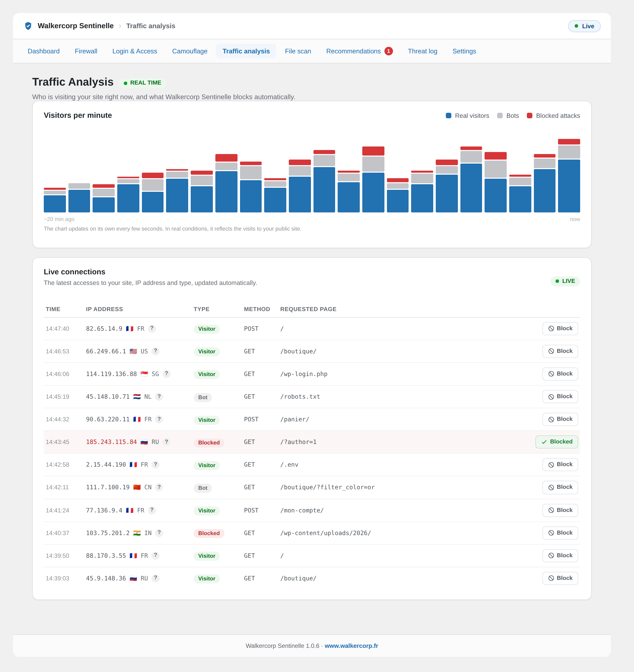The width and height of the screenshot is (634, 672).
Task: Click the Live status pill in the header
Action: coord(584,26)
